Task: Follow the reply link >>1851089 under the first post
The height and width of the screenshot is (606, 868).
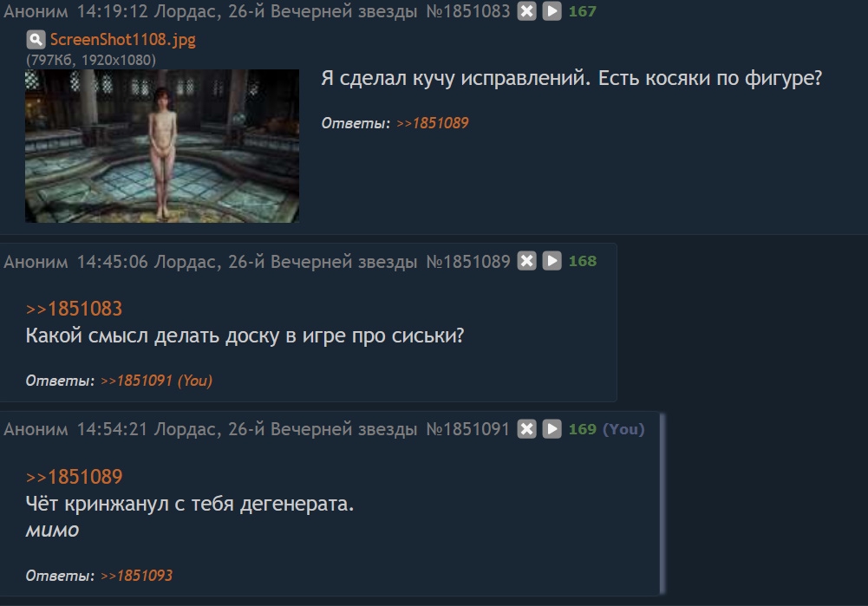Action: (x=433, y=123)
